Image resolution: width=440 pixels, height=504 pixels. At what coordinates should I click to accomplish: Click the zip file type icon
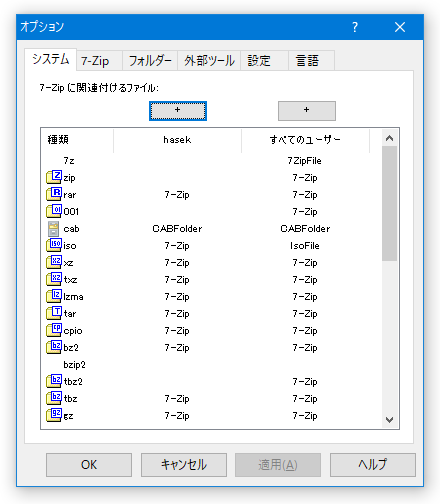click(54, 177)
